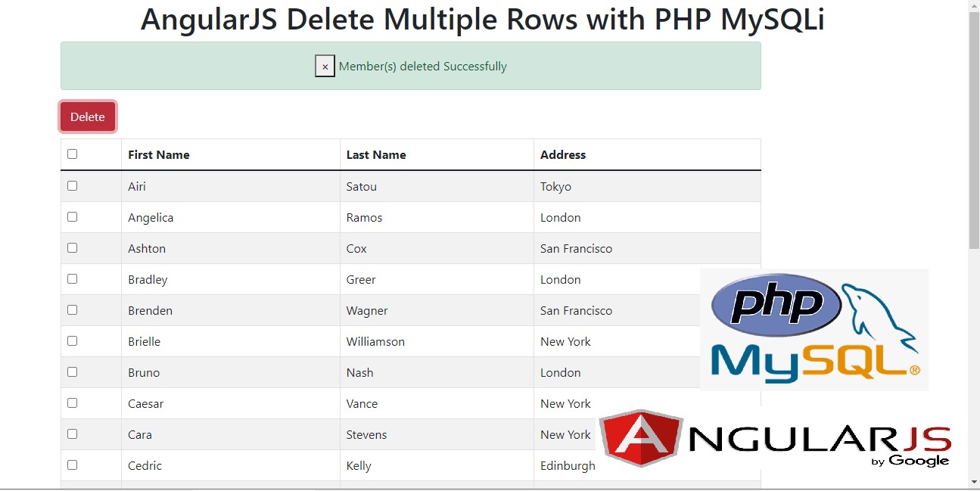Click the 'Wagner' last name cell
980x491 pixels.
tap(437, 310)
